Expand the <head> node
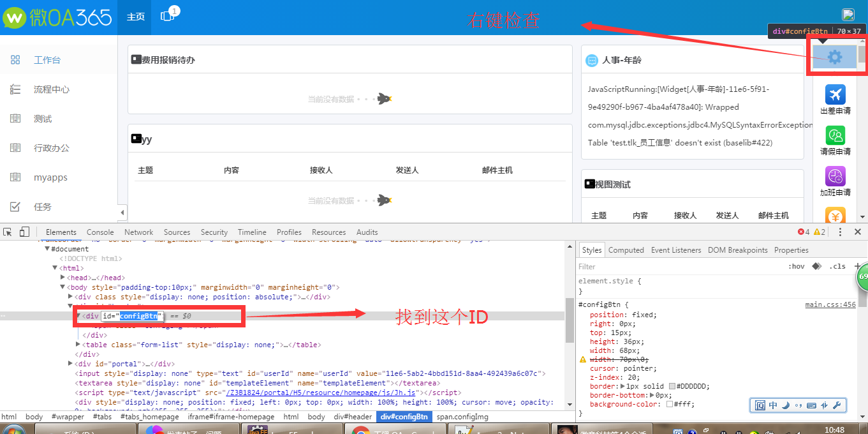 [63, 278]
